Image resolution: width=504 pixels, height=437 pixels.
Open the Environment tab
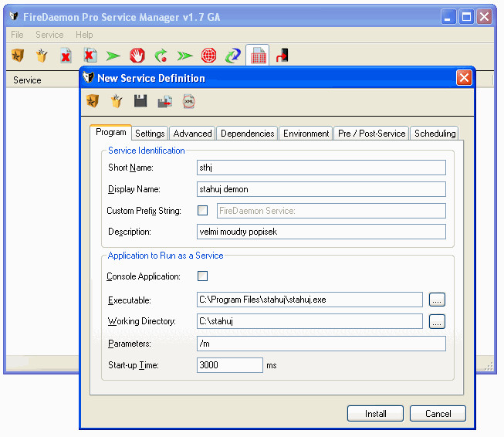[x=306, y=133]
